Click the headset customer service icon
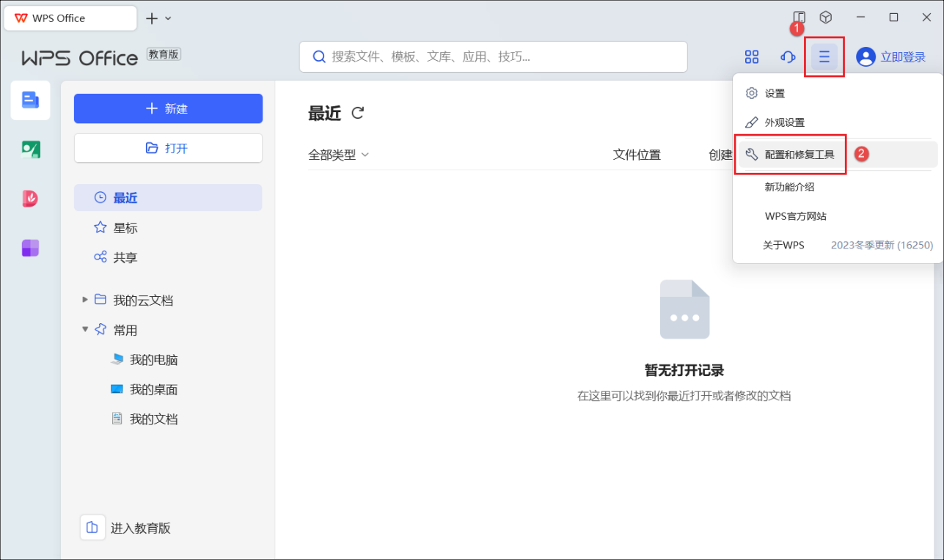This screenshot has width=944, height=560. pos(787,56)
